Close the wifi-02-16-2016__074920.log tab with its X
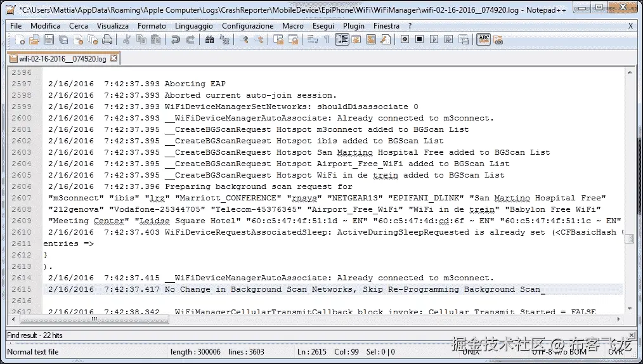Screen dimensions: 643x364 (x=114, y=58)
